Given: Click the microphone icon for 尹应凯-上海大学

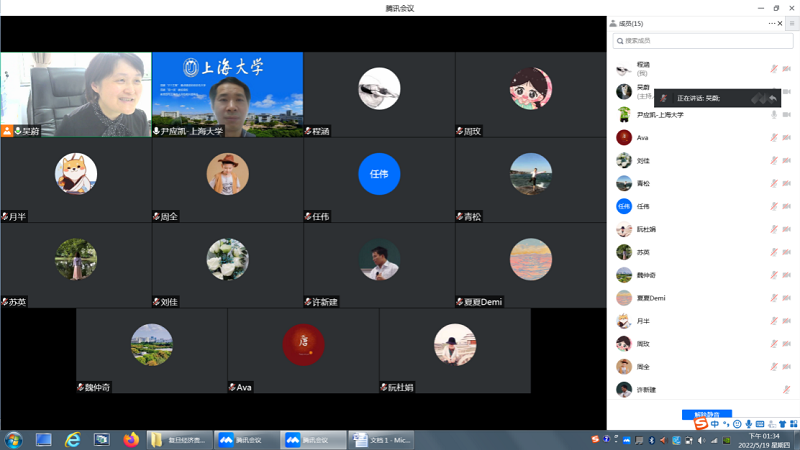Looking at the screenshot, I should [x=774, y=115].
